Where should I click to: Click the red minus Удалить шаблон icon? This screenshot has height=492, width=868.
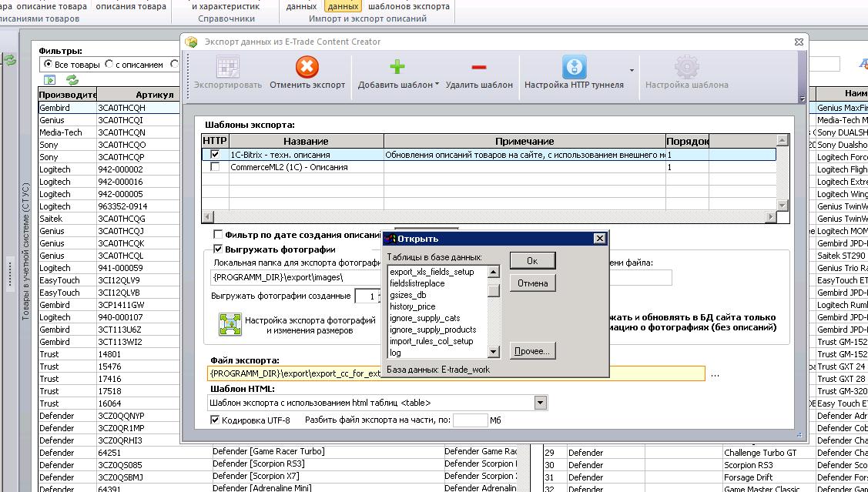(x=479, y=68)
